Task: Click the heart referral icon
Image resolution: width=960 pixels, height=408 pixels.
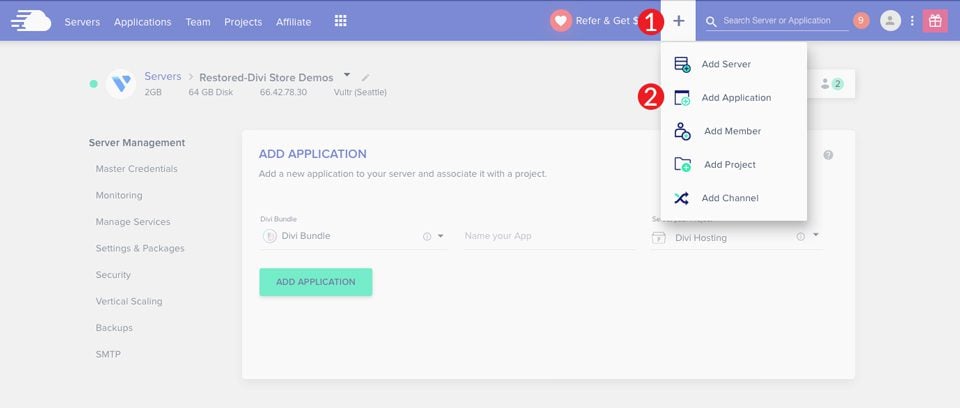Action: click(x=560, y=21)
